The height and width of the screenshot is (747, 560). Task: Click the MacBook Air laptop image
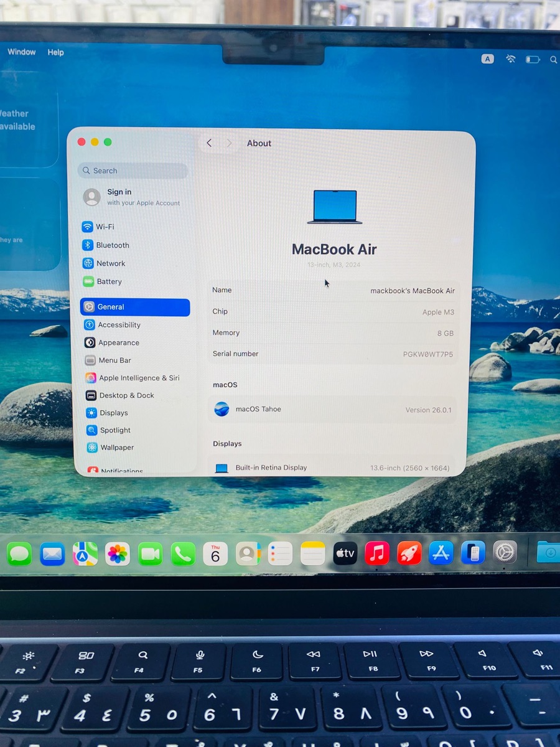coord(335,207)
